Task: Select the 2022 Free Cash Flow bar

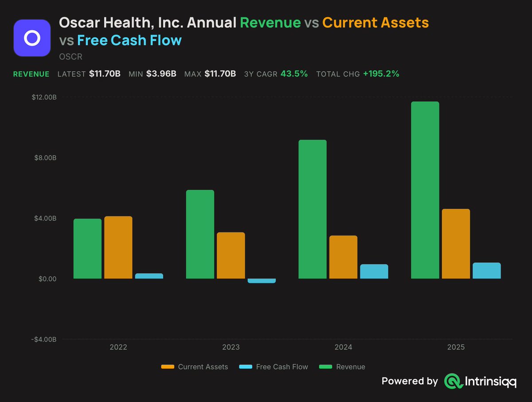Action: pos(149,276)
